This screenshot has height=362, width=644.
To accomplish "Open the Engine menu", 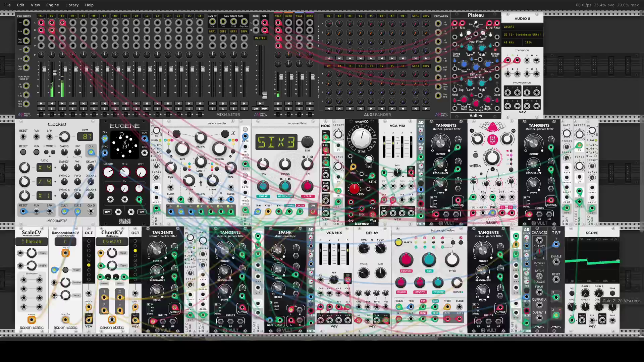I will coord(52,5).
